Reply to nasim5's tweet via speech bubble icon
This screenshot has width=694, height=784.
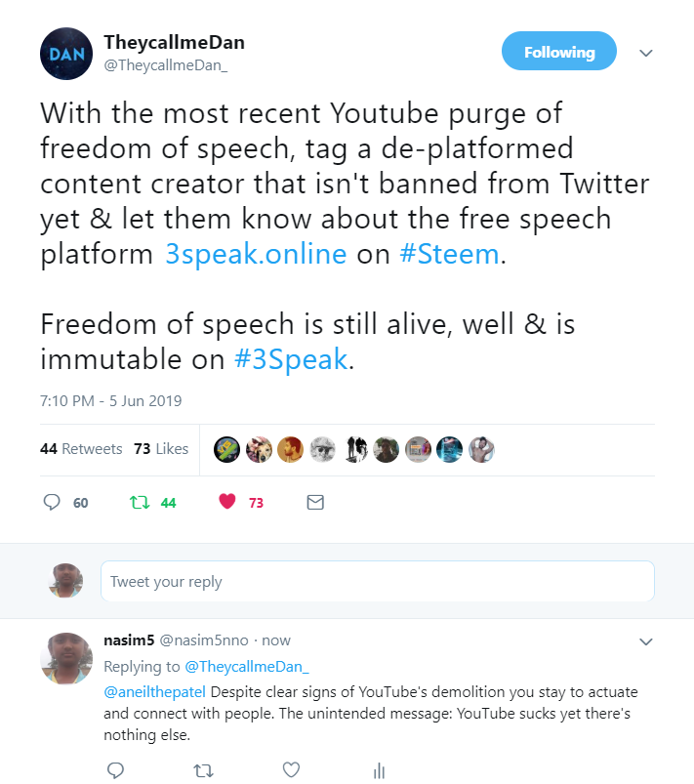coord(115,770)
